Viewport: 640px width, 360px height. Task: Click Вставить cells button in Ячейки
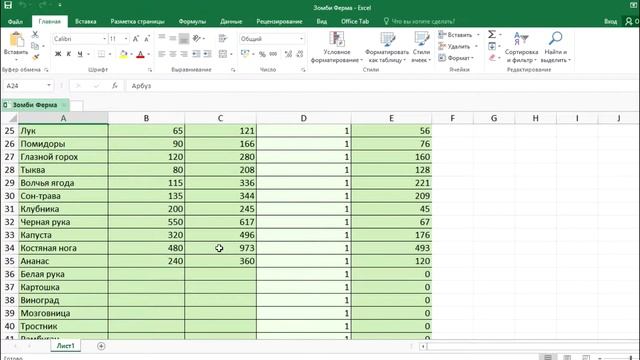click(459, 35)
